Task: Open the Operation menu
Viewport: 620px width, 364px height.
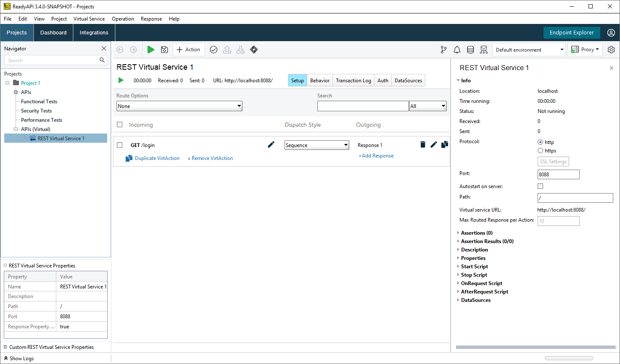Action: [123, 19]
